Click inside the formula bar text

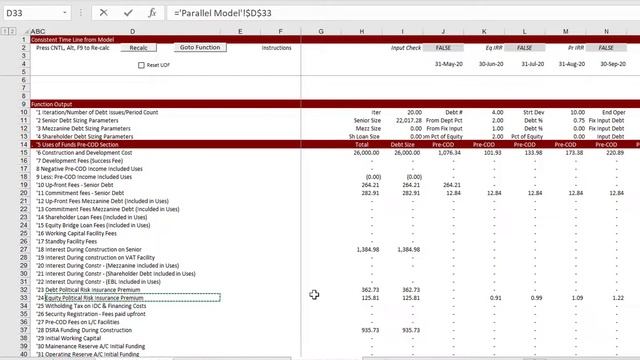point(223,13)
